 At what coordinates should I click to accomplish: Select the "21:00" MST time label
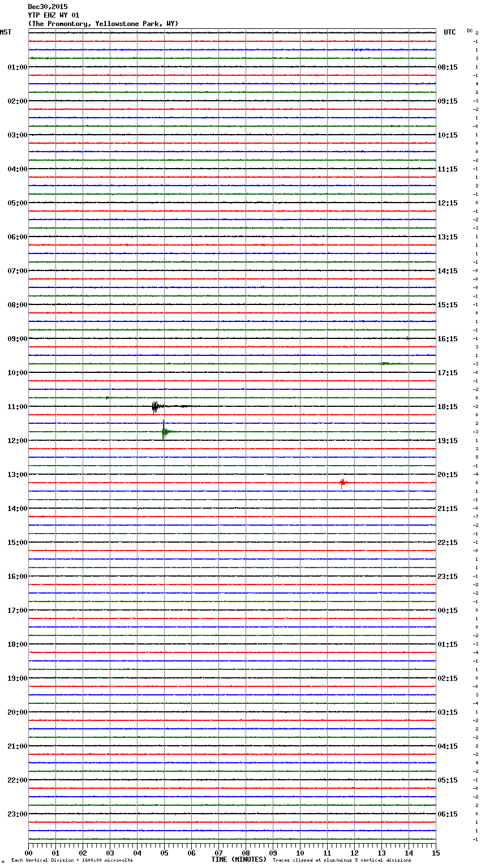tap(18, 746)
